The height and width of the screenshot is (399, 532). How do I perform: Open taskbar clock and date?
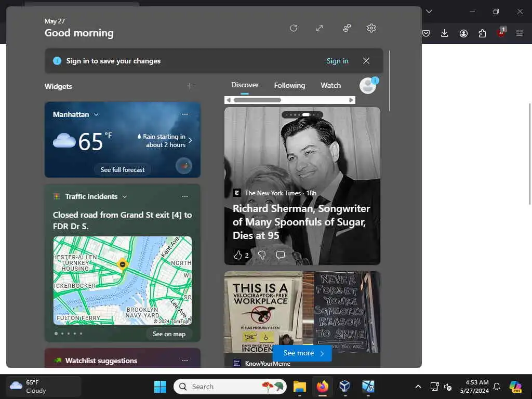tap(474, 387)
